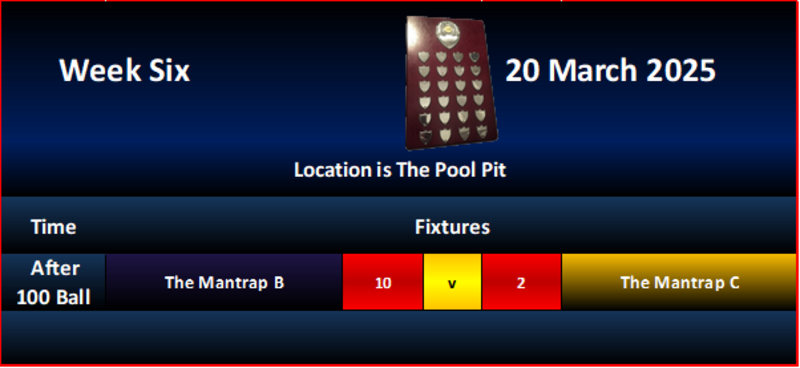Select the red score cell showing 10
Viewport: 800px width, 368px height.
coord(383,282)
